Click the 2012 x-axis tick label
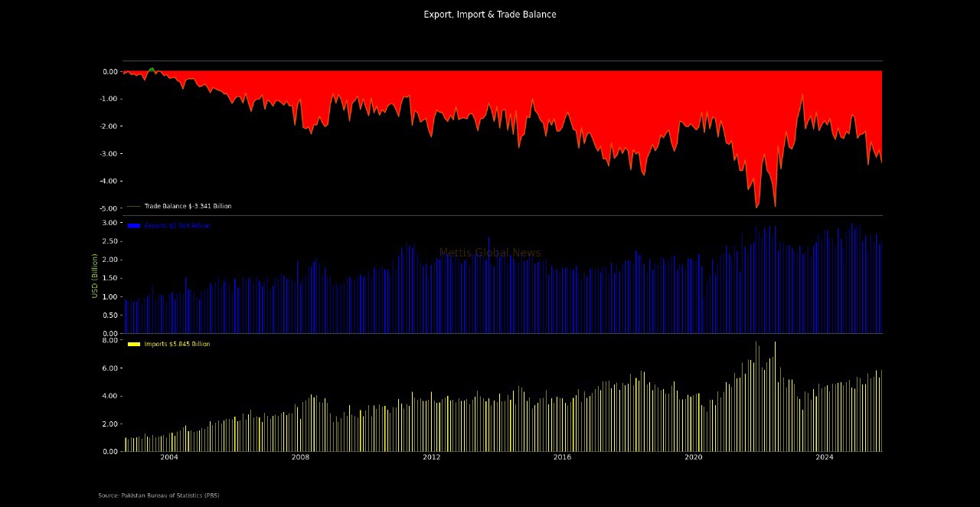Image resolution: width=980 pixels, height=507 pixels. click(x=431, y=458)
